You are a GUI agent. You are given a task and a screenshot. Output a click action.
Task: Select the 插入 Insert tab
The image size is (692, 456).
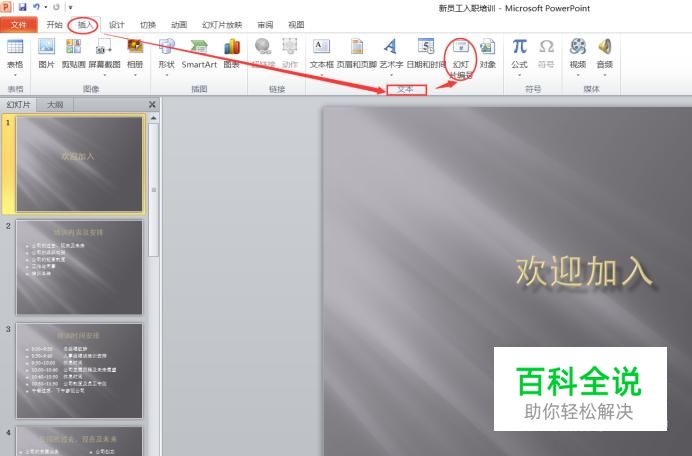85,25
